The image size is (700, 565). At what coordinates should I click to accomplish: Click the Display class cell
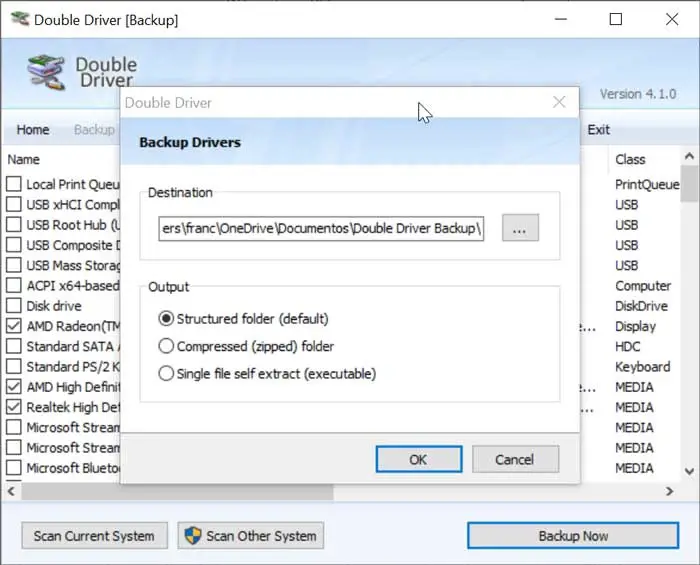[x=635, y=326]
